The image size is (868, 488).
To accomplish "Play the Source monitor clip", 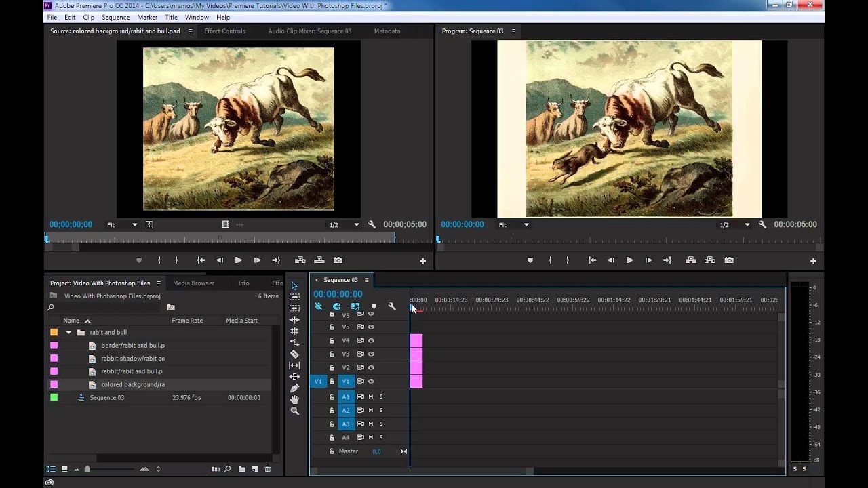I will click(238, 260).
